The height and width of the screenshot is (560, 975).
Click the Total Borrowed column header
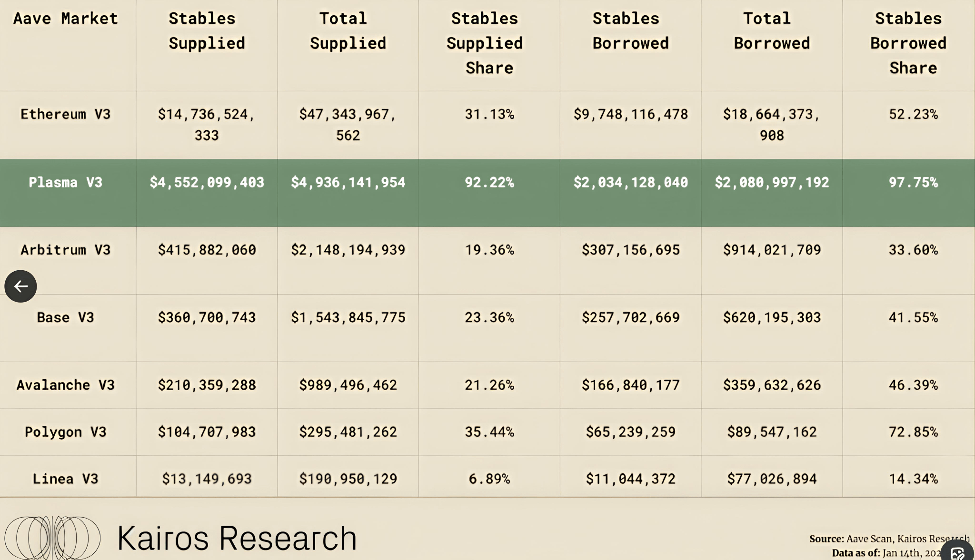click(x=772, y=31)
